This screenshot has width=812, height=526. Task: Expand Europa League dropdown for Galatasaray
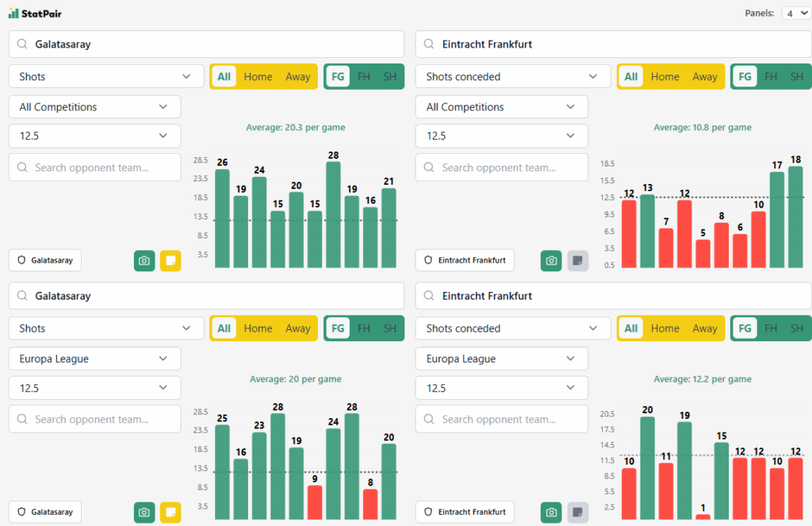click(x=95, y=359)
